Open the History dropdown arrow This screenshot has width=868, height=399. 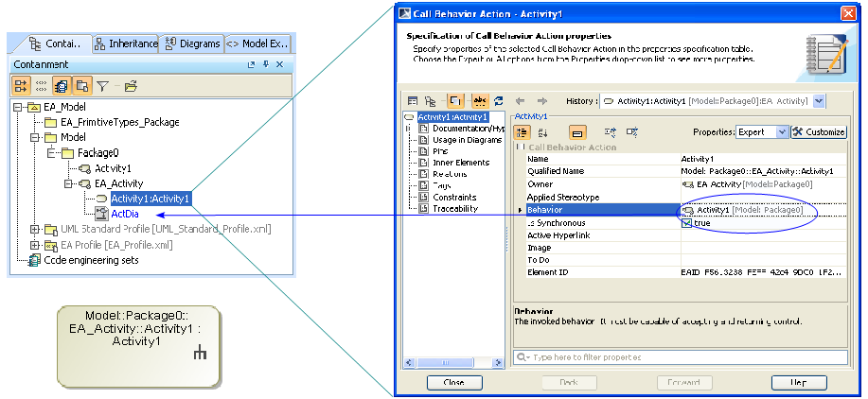820,101
